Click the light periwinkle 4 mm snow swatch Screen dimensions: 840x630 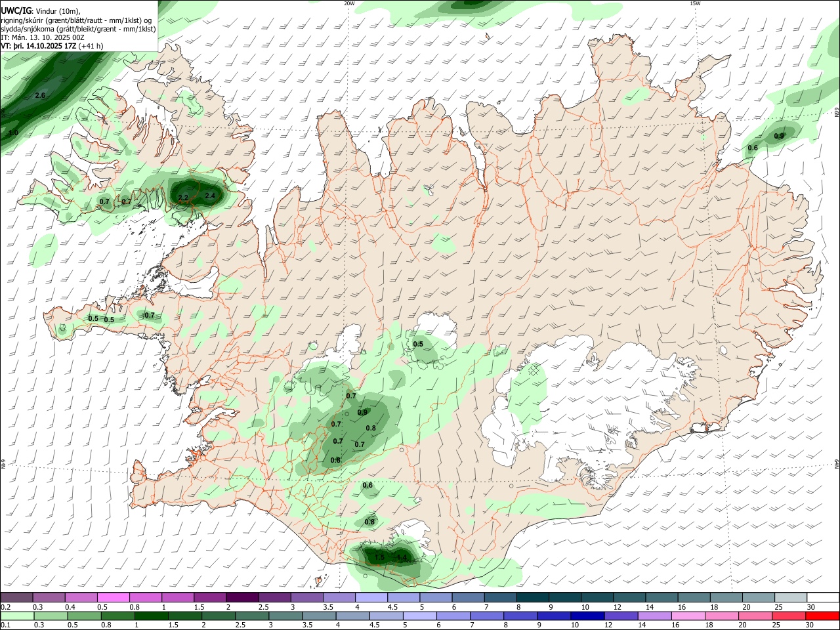371,597
